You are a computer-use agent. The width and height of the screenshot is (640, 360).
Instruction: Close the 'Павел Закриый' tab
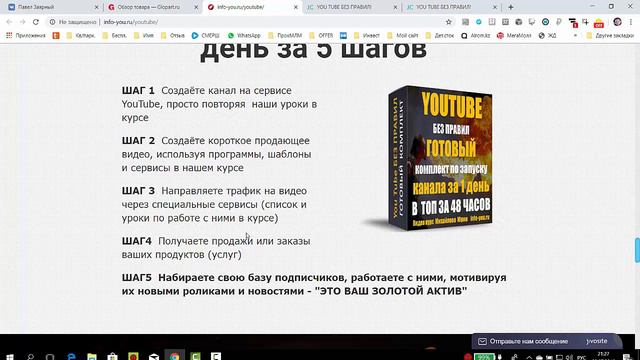(x=97, y=7)
